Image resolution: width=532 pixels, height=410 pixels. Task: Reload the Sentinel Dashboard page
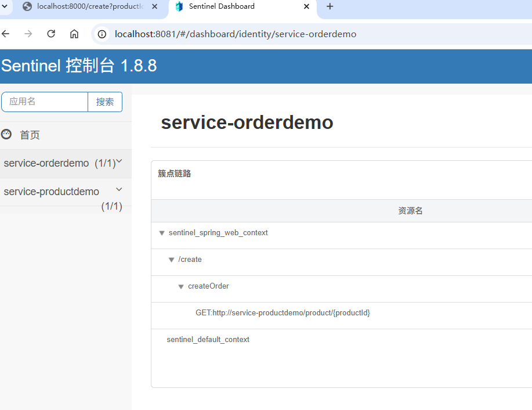tap(51, 34)
